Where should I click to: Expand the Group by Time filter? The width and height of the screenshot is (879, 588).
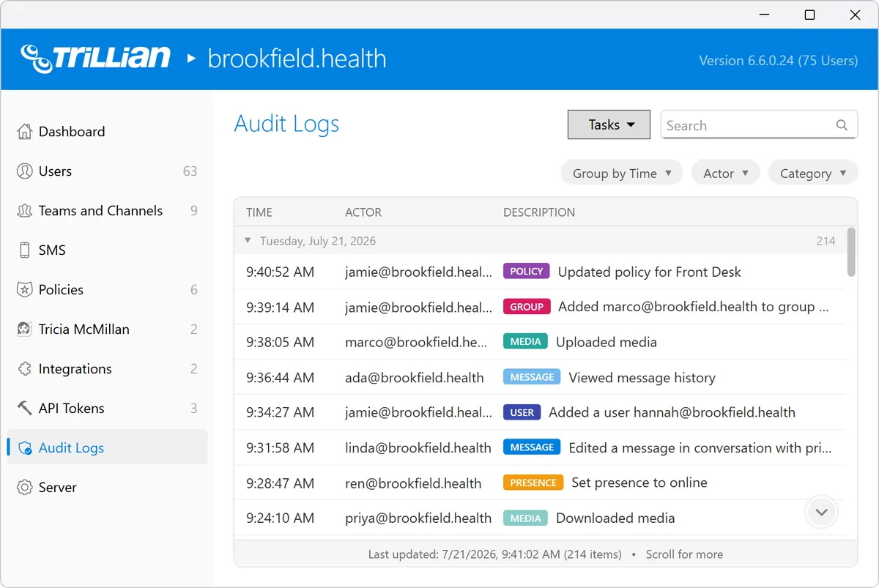click(x=622, y=174)
